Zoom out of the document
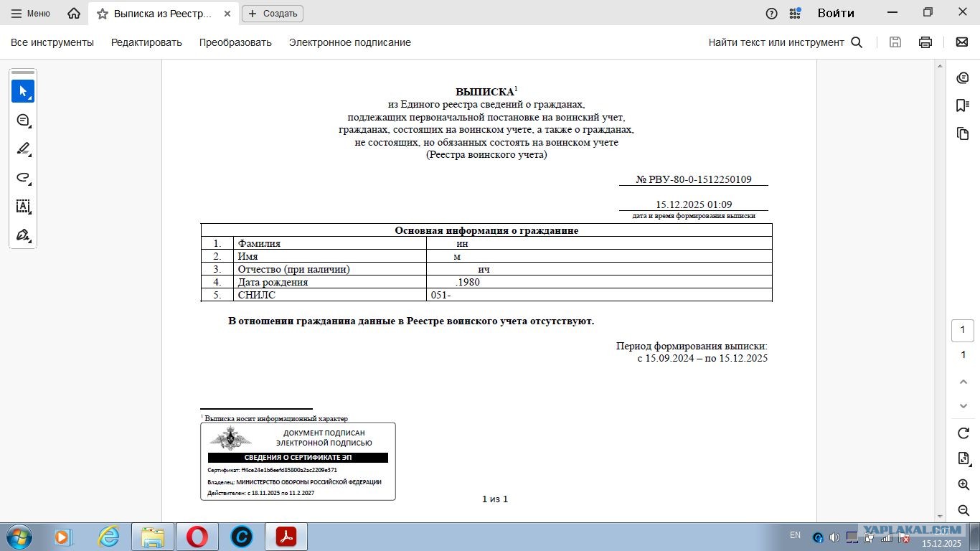Viewport: 980px width, 551px height. coord(963,510)
